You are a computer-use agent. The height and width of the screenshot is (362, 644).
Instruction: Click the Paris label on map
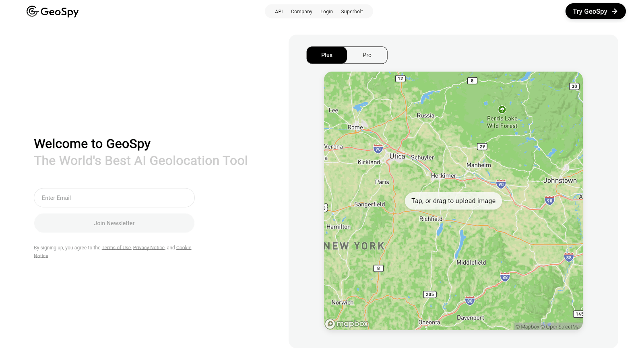(382, 182)
